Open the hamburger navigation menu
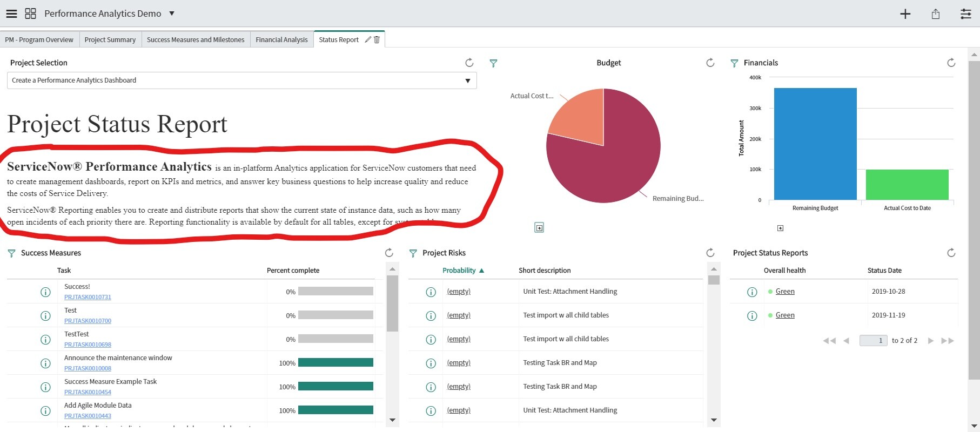 (x=11, y=13)
